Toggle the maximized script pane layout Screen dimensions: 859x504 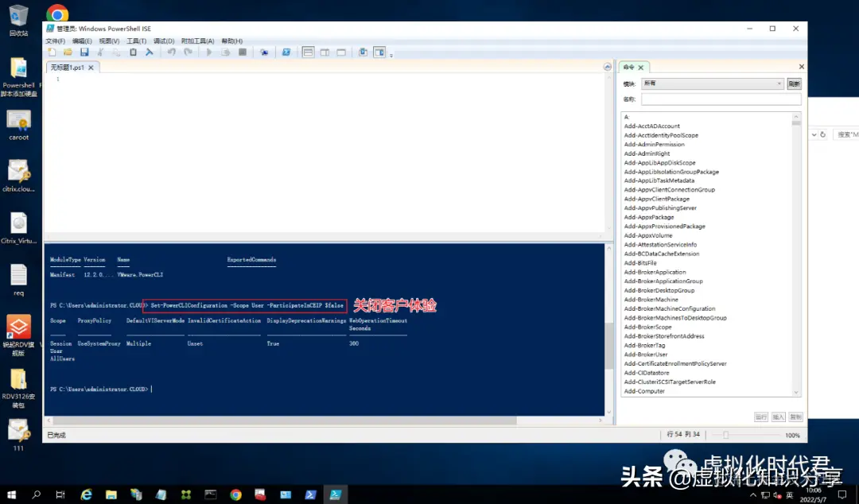coord(340,52)
